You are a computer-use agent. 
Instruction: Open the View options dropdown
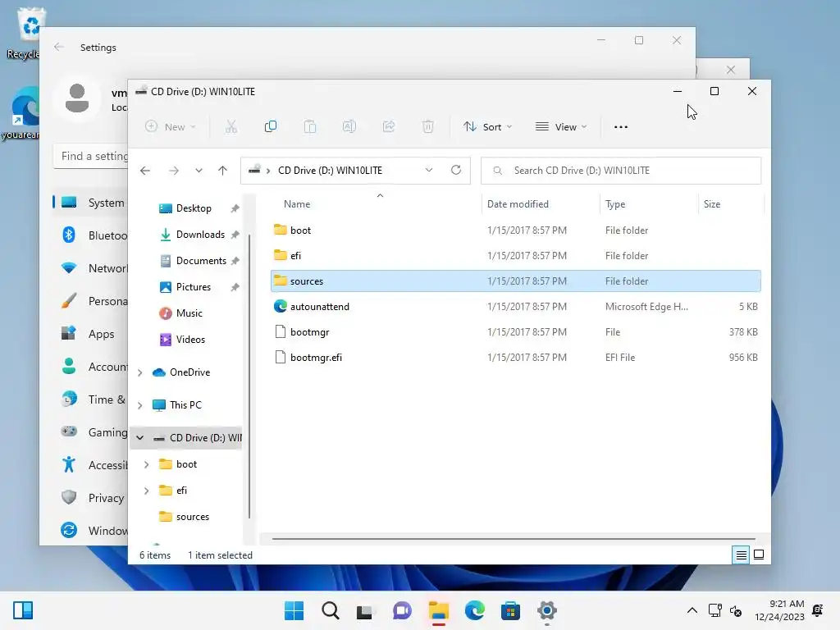561,127
